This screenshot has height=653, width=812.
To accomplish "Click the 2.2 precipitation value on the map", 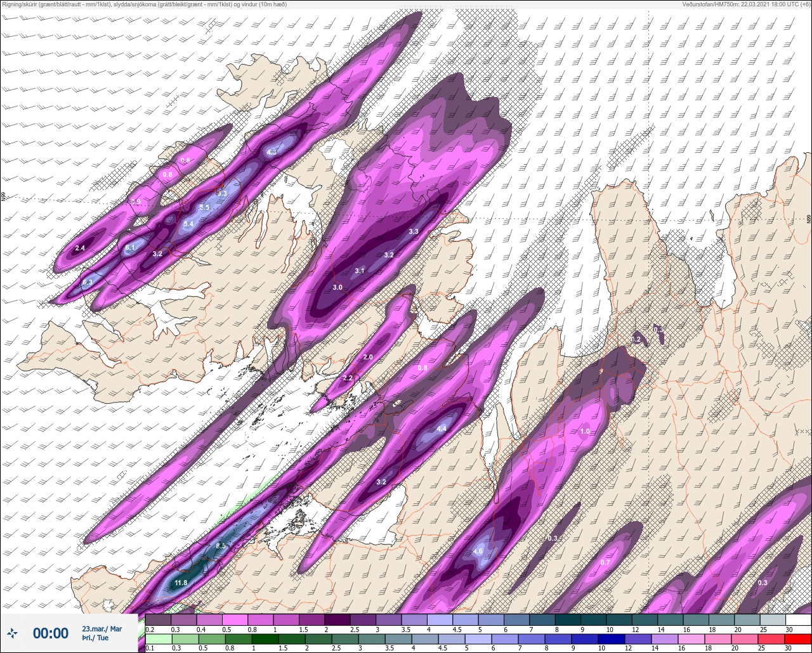I will click(348, 378).
